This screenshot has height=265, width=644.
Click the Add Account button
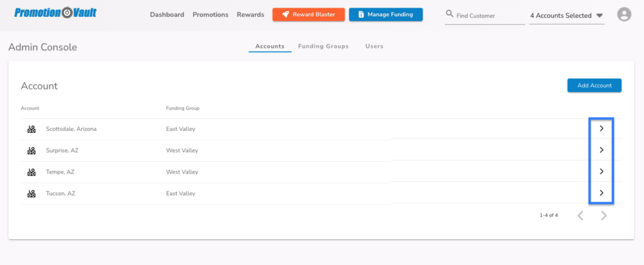tap(594, 86)
